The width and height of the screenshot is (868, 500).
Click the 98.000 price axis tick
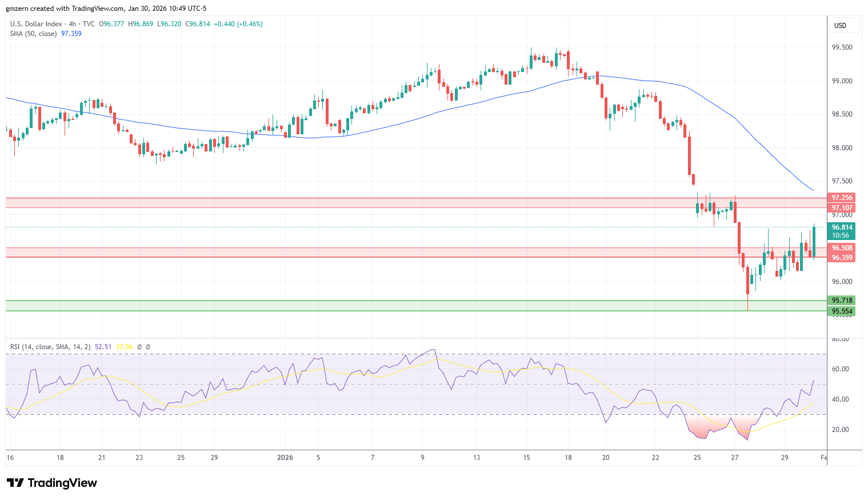pos(842,148)
